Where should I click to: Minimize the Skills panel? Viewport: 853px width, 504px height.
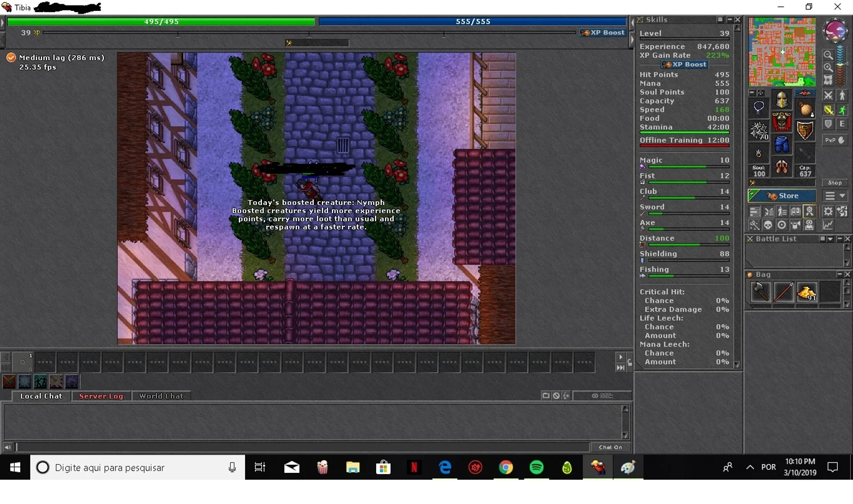(x=729, y=20)
